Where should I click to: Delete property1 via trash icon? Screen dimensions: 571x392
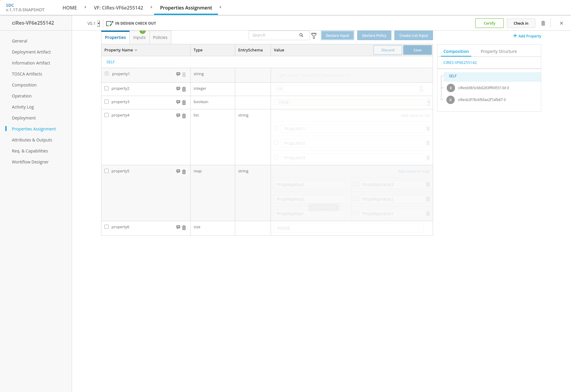tap(184, 75)
